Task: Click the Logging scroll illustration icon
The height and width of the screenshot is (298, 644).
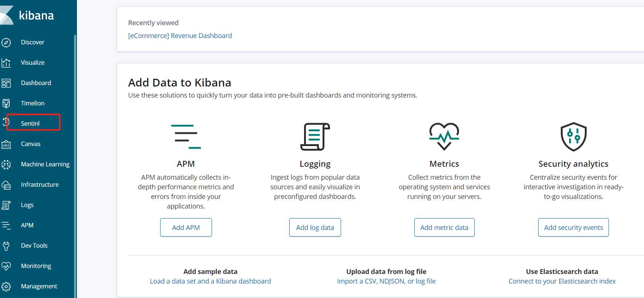Action: tap(315, 137)
